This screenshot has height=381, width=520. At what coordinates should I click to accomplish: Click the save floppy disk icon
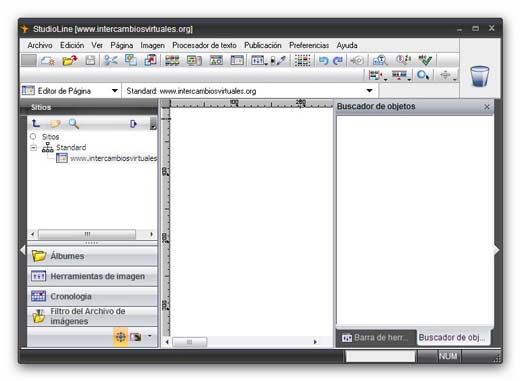point(90,60)
